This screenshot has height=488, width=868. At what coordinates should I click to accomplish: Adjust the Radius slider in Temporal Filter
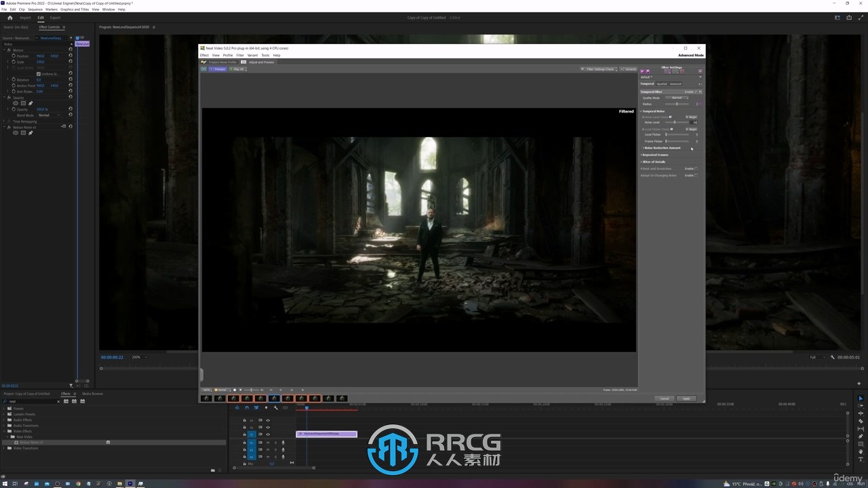pyautogui.click(x=677, y=104)
